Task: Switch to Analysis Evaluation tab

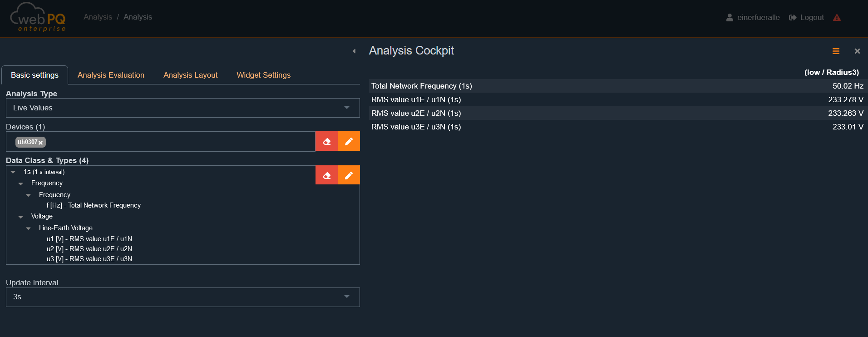Action: coord(111,75)
